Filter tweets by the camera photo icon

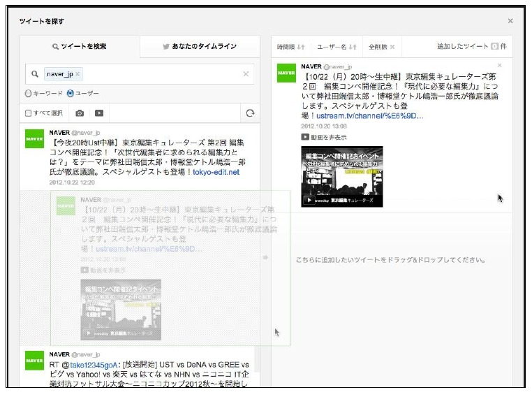[80, 113]
